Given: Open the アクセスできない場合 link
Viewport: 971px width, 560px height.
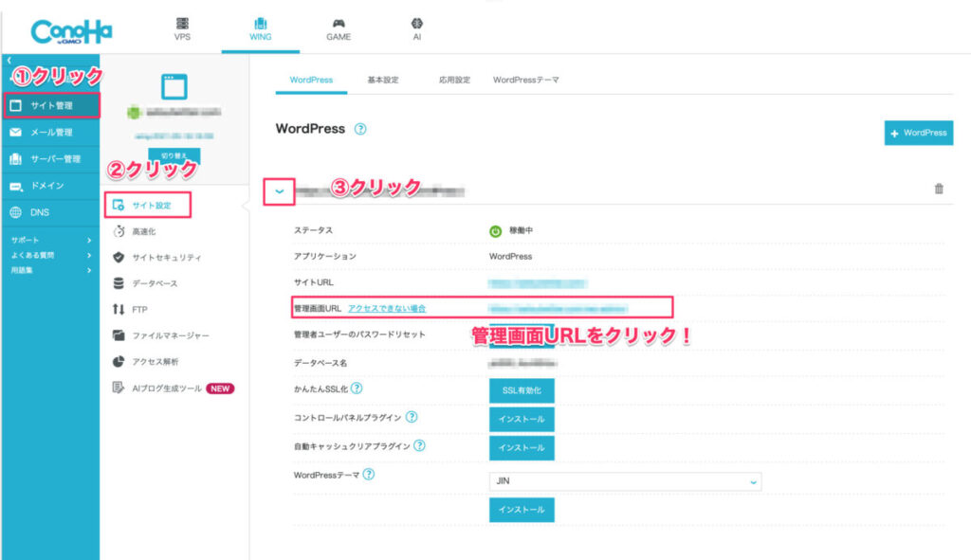Looking at the screenshot, I should [387, 308].
